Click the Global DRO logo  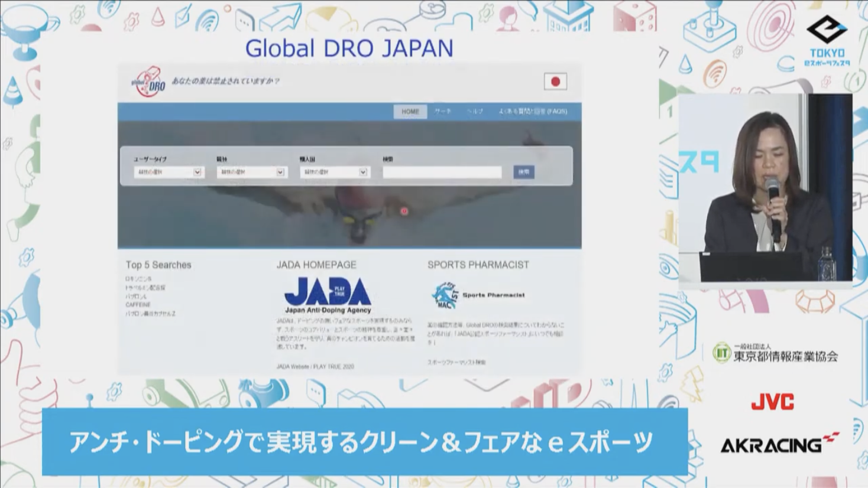(x=148, y=82)
